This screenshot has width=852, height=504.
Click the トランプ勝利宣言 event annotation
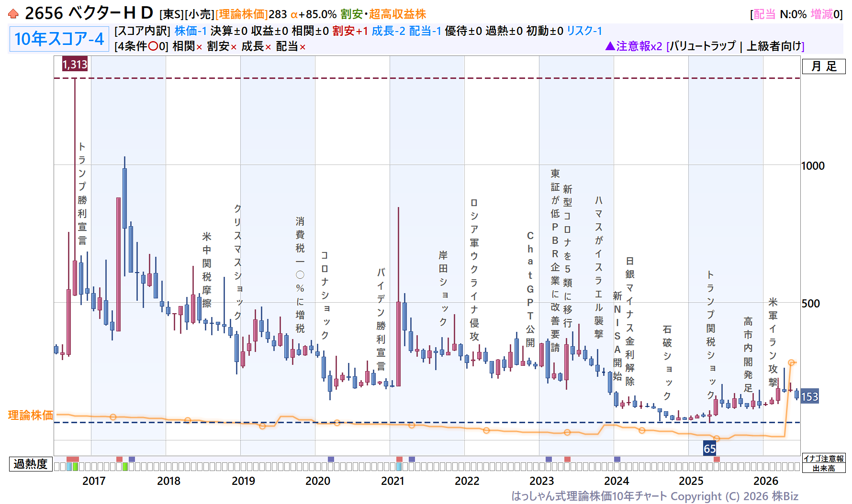pyautogui.click(x=82, y=194)
